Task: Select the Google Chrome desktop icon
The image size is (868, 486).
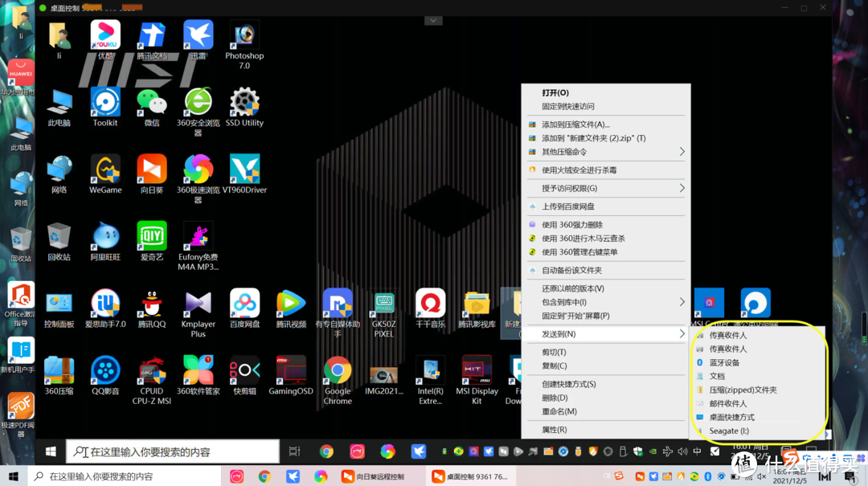Action: [x=337, y=380]
